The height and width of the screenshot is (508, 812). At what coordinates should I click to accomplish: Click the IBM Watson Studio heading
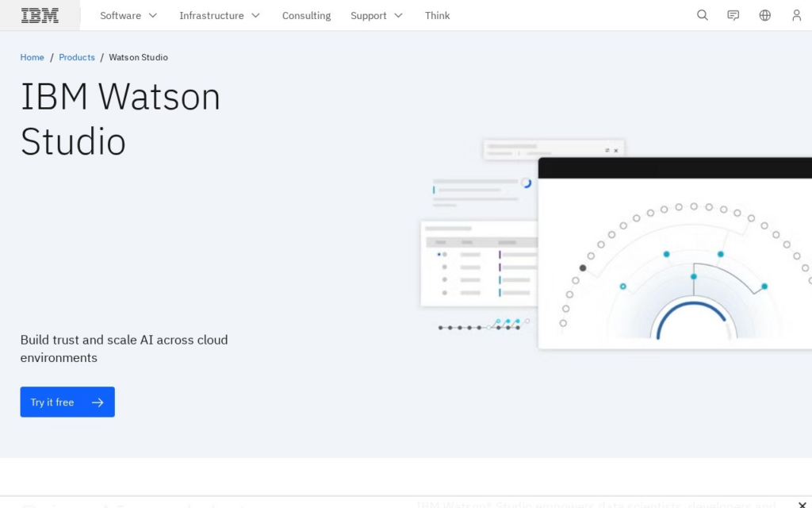coord(121,119)
